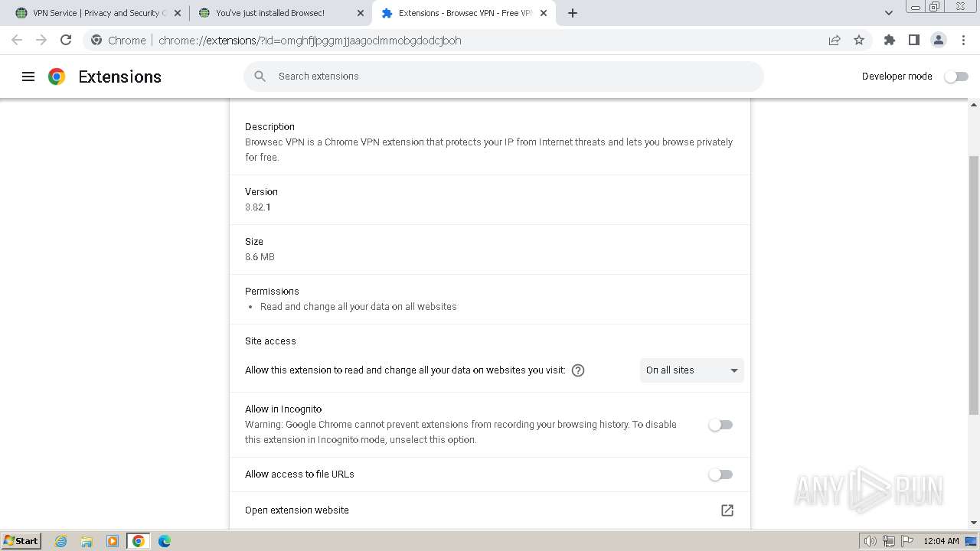This screenshot has height=551, width=980.
Task: Click the network tray icon
Action: tap(889, 541)
